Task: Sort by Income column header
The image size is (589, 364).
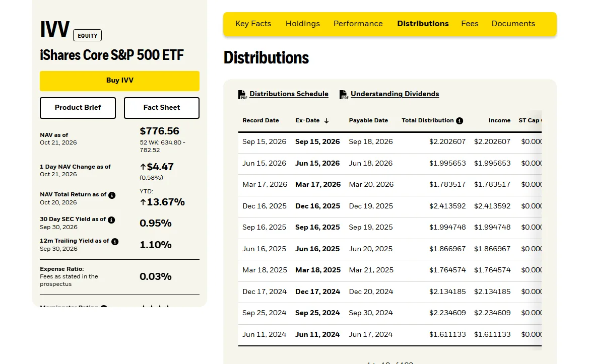Action: click(x=499, y=120)
